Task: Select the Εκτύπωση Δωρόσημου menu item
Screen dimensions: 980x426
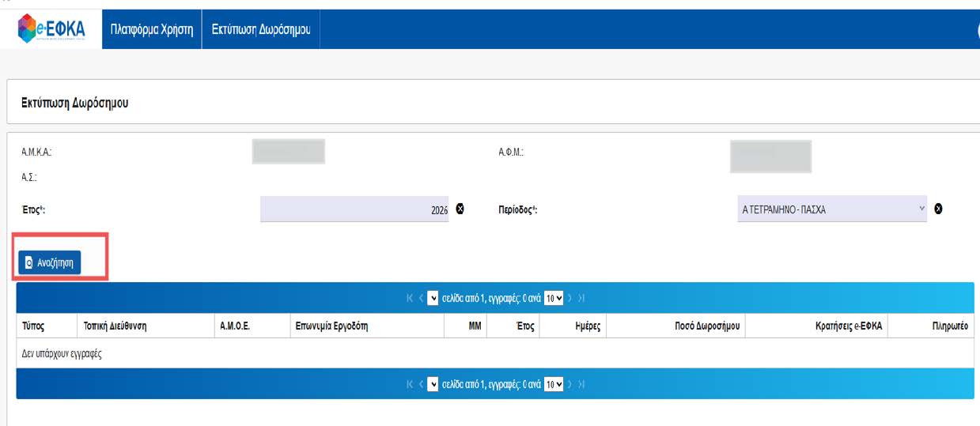Action: coord(260,29)
